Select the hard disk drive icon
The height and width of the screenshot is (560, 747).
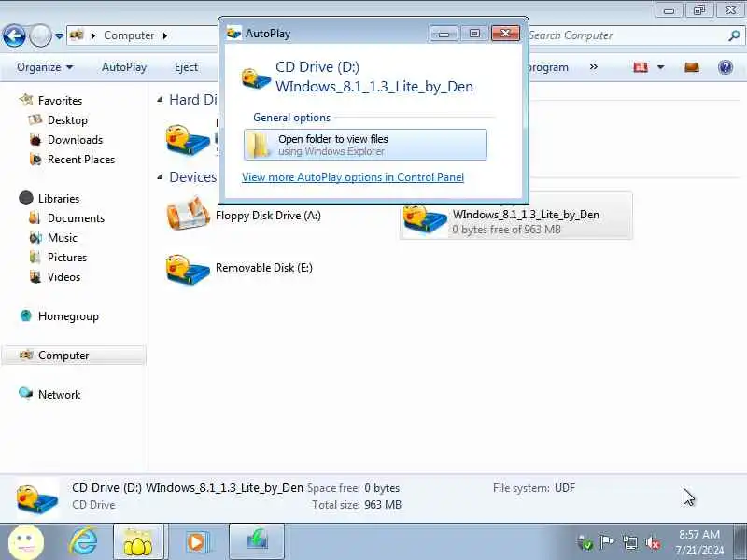pyautogui.click(x=189, y=139)
